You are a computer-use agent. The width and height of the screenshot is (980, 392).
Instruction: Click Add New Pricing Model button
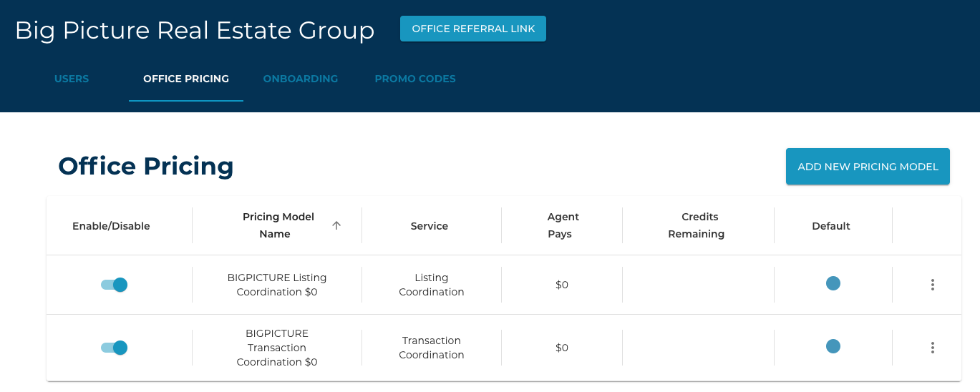click(868, 167)
